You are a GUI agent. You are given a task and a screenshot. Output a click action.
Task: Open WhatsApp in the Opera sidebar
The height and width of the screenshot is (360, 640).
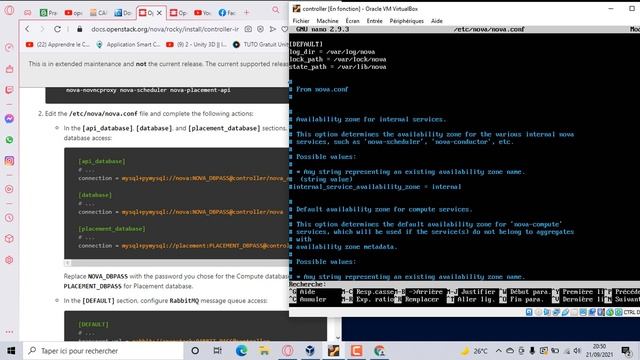click(9, 140)
